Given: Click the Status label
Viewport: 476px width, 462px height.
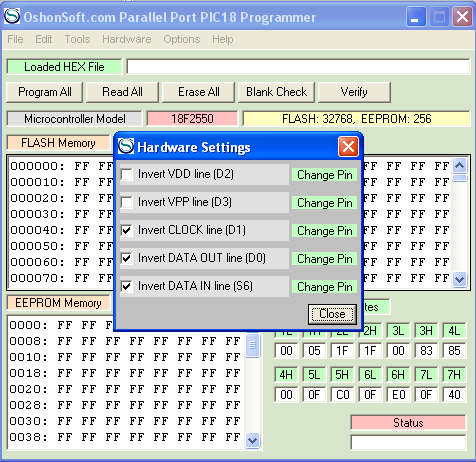Looking at the screenshot, I should [x=408, y=423].
